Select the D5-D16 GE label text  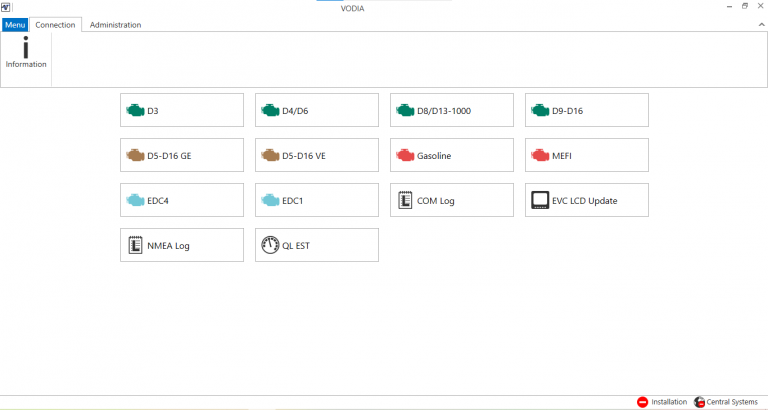point(169,156)
